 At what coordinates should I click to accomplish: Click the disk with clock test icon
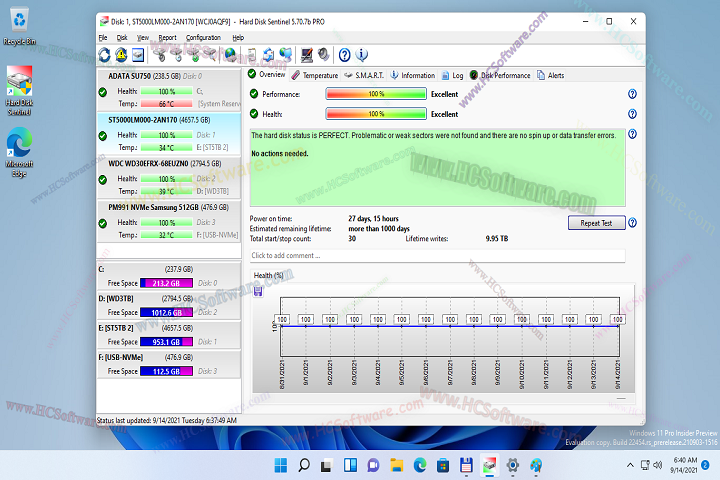point(177,55)
